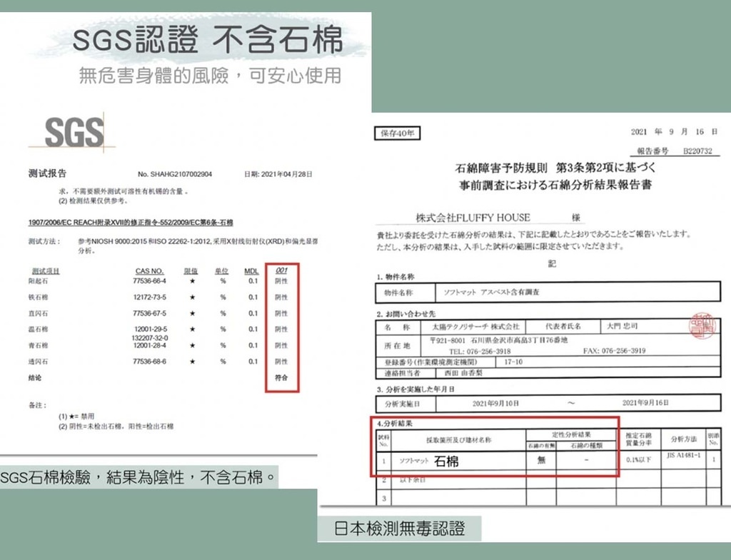Click the "温石棉" test item

coord(38,330)
